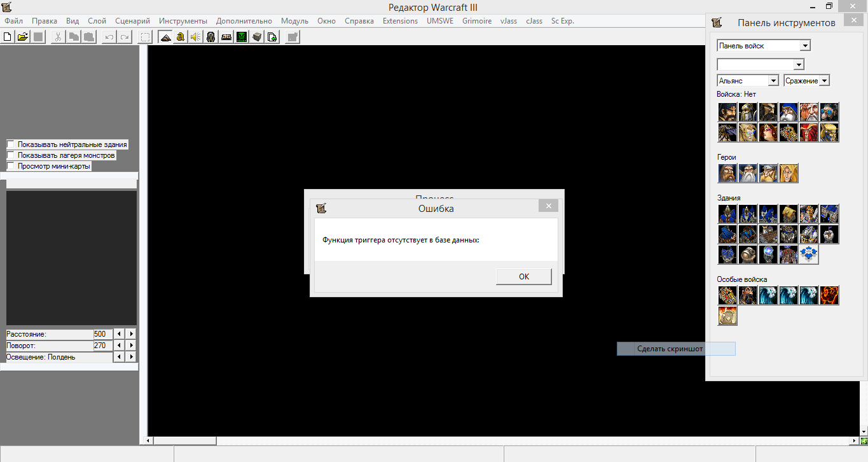This screenshot has height=462, width=868.
Task: Select the Mountain King hero icon
Action: [x=768, y=173]
